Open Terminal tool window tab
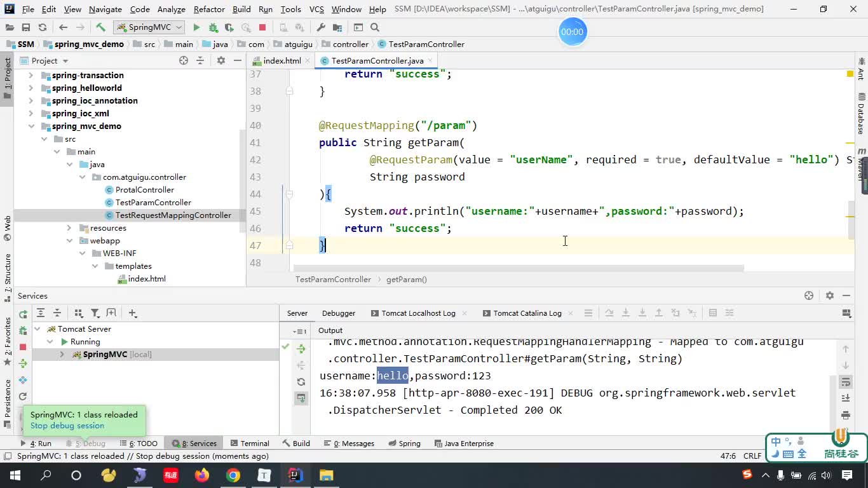Image resolution: width=868 pixels, height=488 pixels. point(249,443)
